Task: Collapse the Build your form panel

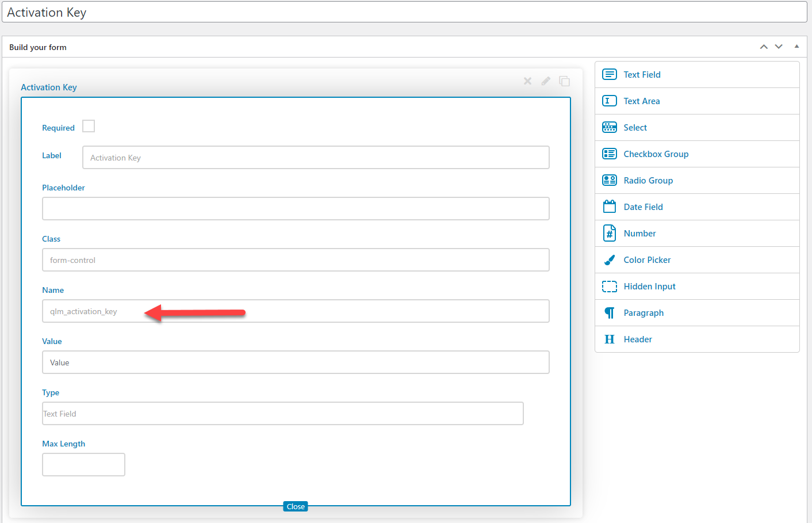Action: (796, 46)
